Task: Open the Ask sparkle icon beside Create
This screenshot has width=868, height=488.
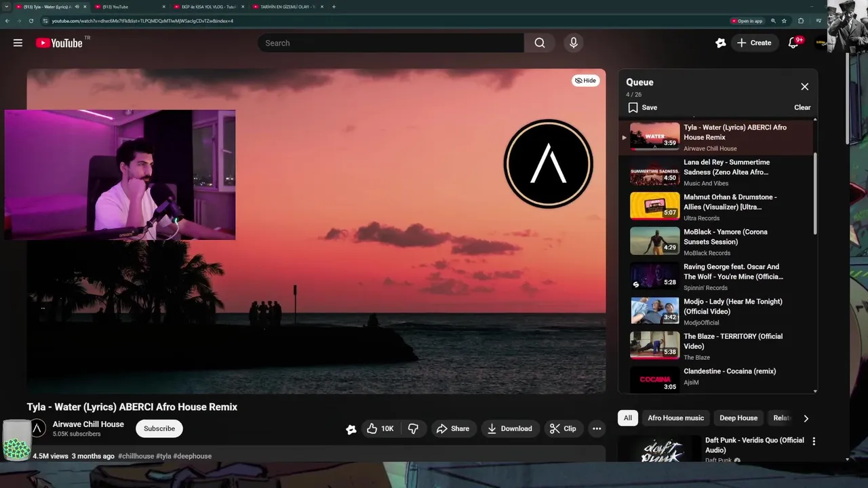Action: pos(720,43)
